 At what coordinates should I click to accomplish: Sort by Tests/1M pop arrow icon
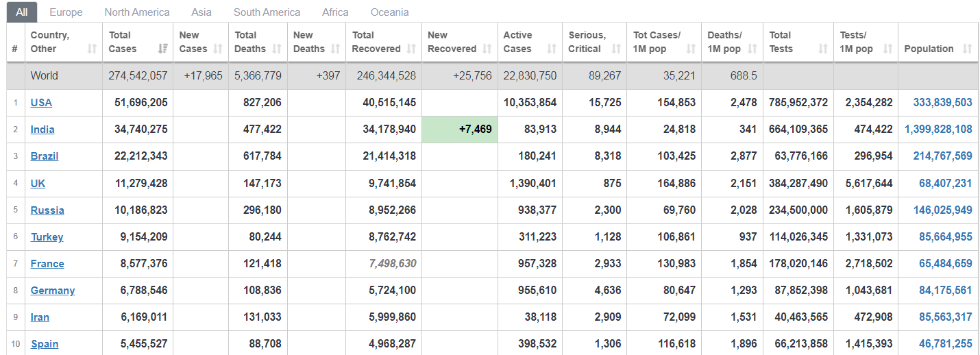click(888, 49)
